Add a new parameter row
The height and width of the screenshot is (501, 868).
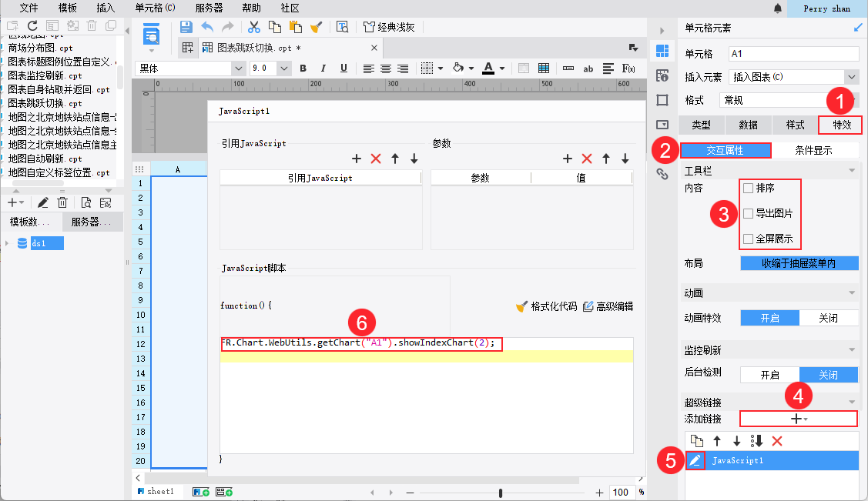568,159
